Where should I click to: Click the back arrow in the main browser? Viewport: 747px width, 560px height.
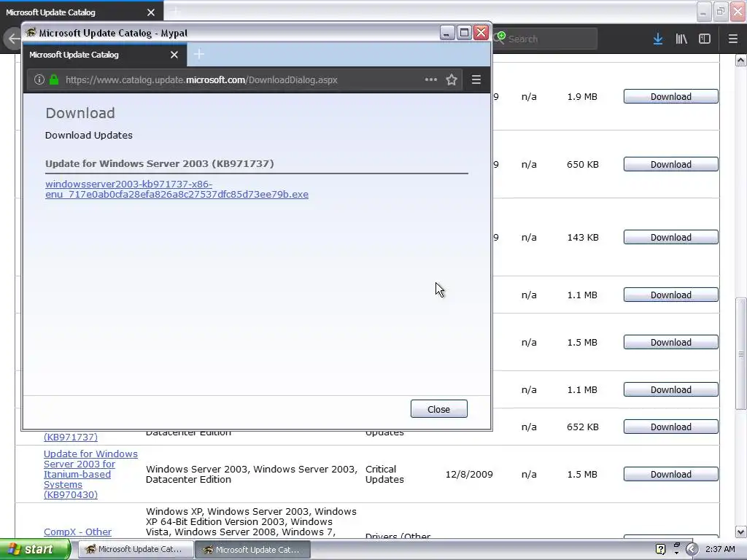click(13, 39)
